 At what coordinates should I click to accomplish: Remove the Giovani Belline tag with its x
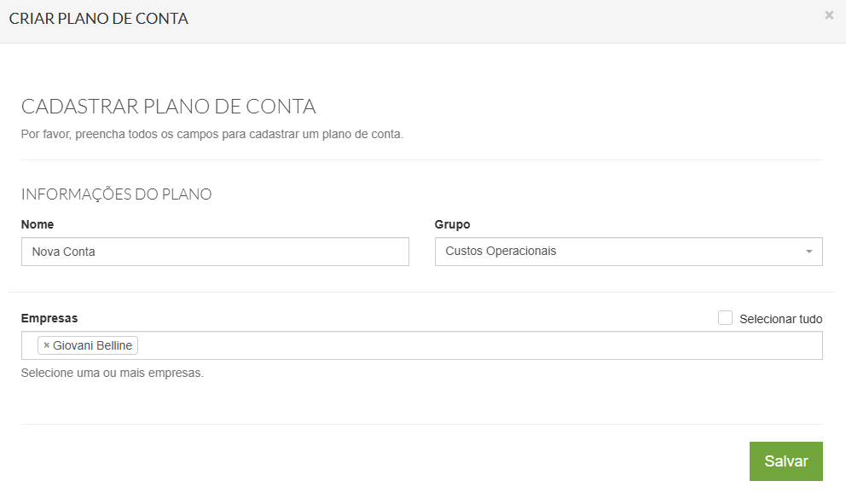coord(47,345)
